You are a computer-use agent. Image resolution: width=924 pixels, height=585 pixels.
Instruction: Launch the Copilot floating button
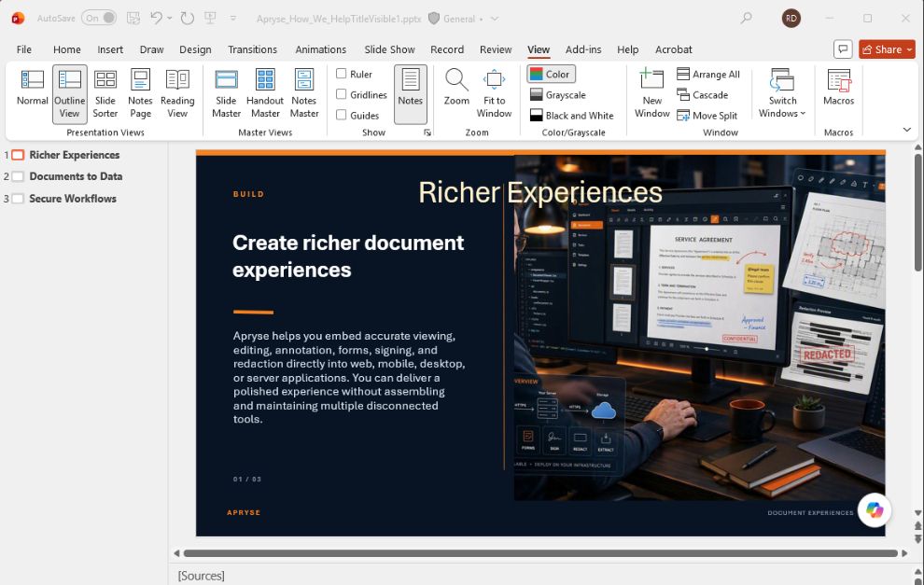874,509
